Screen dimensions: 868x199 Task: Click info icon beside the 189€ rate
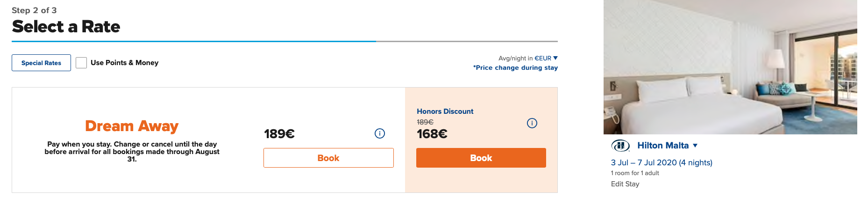tap(380, 133)
